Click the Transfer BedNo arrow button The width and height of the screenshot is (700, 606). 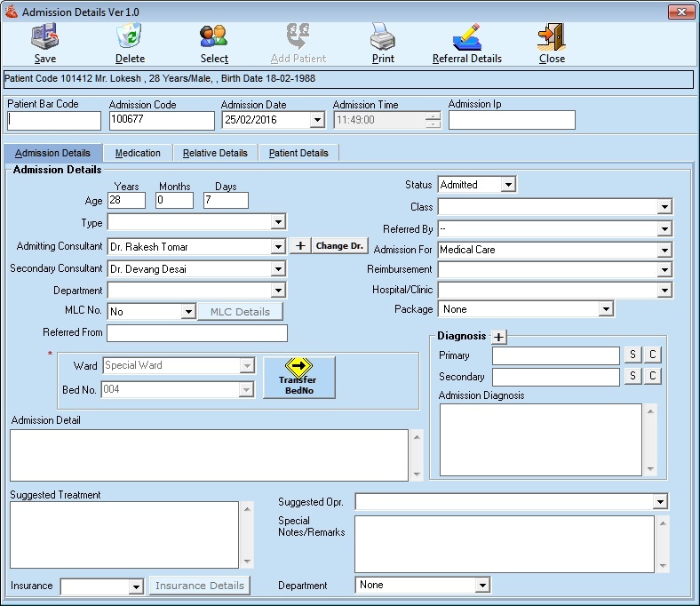tap(298, 378)
